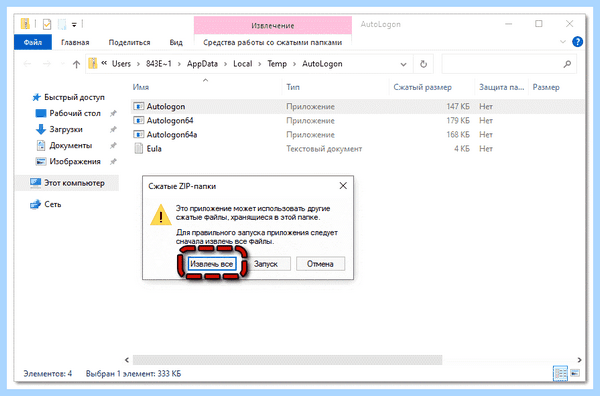
Task: Open Быстрый доступ in navigation pane
Action: point(74,97)
